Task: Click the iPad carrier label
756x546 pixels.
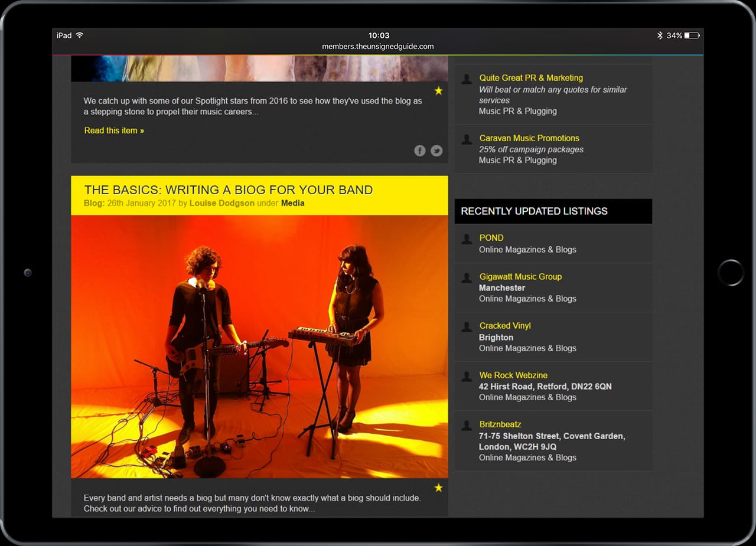Action: 64,35
